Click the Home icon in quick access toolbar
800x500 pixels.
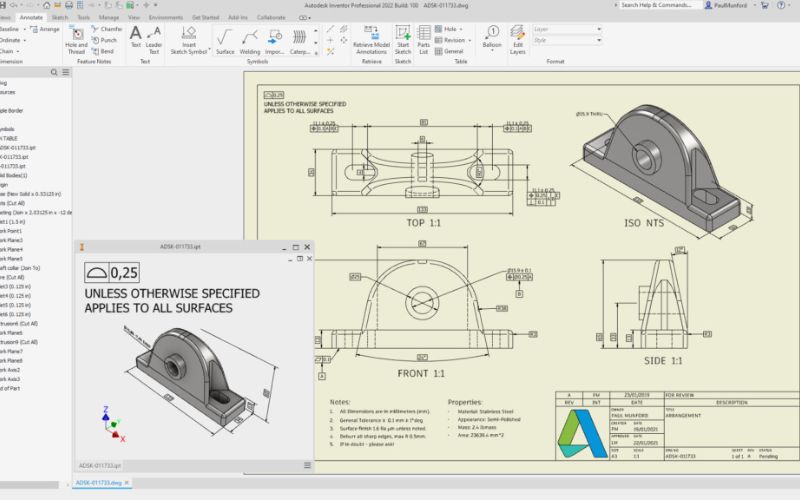[46, 5]
